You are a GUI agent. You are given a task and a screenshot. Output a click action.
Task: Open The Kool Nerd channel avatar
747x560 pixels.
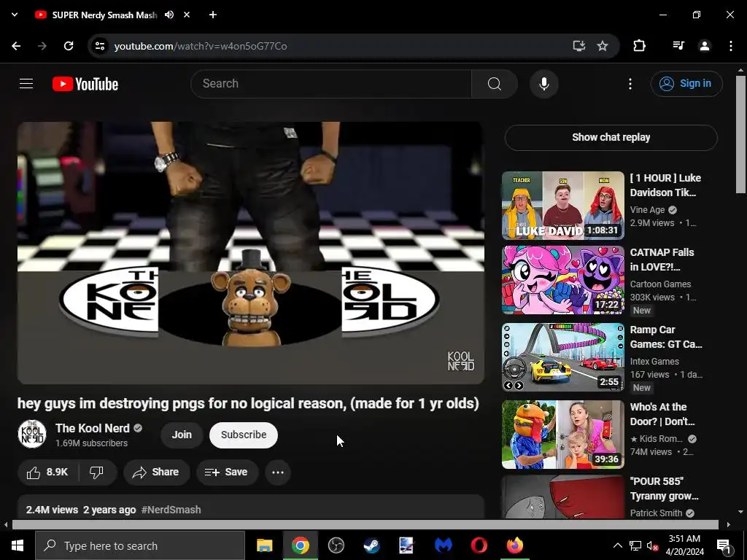tap(32, 434)
